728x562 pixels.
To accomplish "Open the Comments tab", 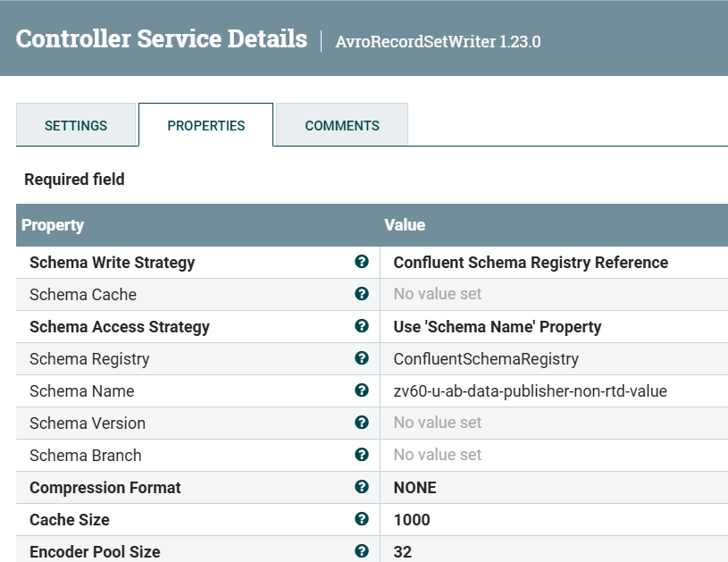I will (342, 125).
